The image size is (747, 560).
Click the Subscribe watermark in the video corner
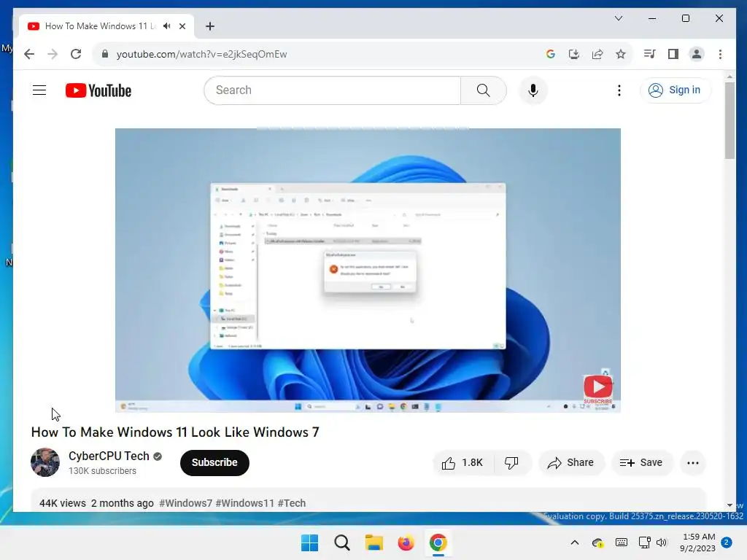click(598, 388)
